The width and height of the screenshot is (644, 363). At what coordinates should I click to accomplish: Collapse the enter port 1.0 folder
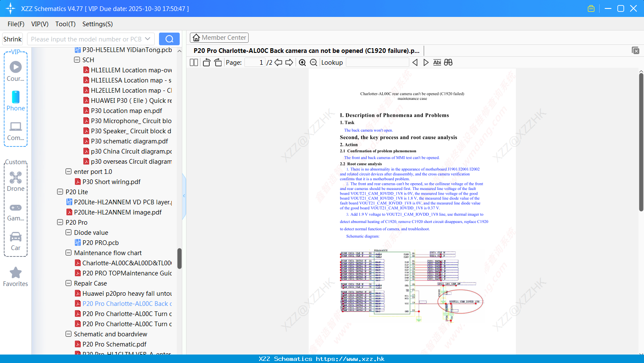coord(69,171)
